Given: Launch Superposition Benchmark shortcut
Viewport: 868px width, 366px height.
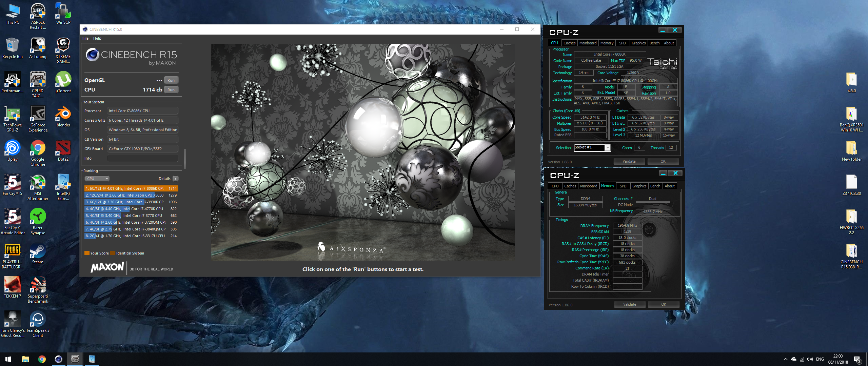Looking at the screenshot, I should pyautogui.click(x=38, y=290).
